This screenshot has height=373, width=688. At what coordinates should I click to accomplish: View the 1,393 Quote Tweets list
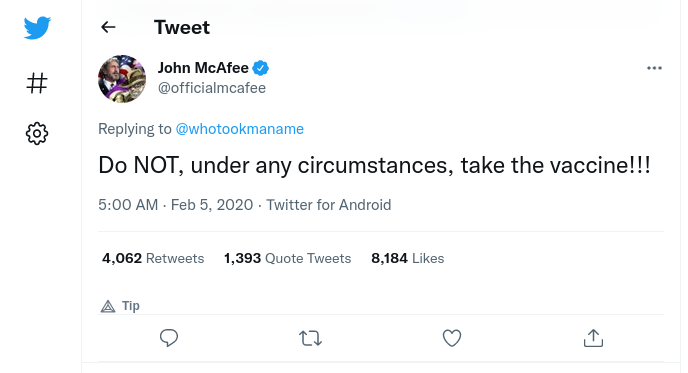[287, 258]
